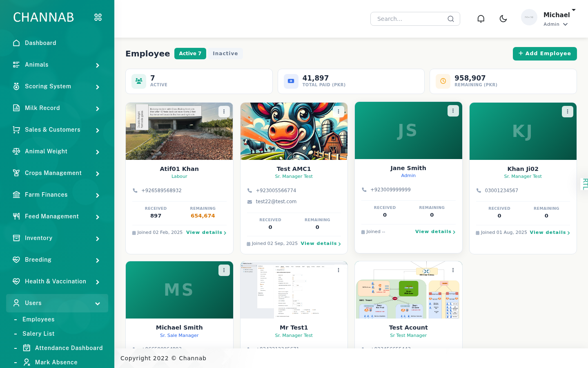Image resolution: width=588 pixels, height=368 pixels.
Task: Toggle dark mode moon icon
Action: [503, 19]
